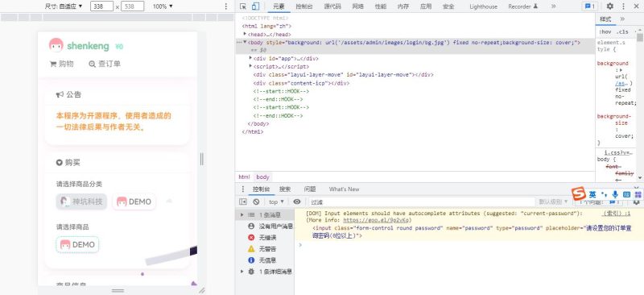Expand the div id="app" node
Screen dimensions: 644x295
[x=250, y=58]
